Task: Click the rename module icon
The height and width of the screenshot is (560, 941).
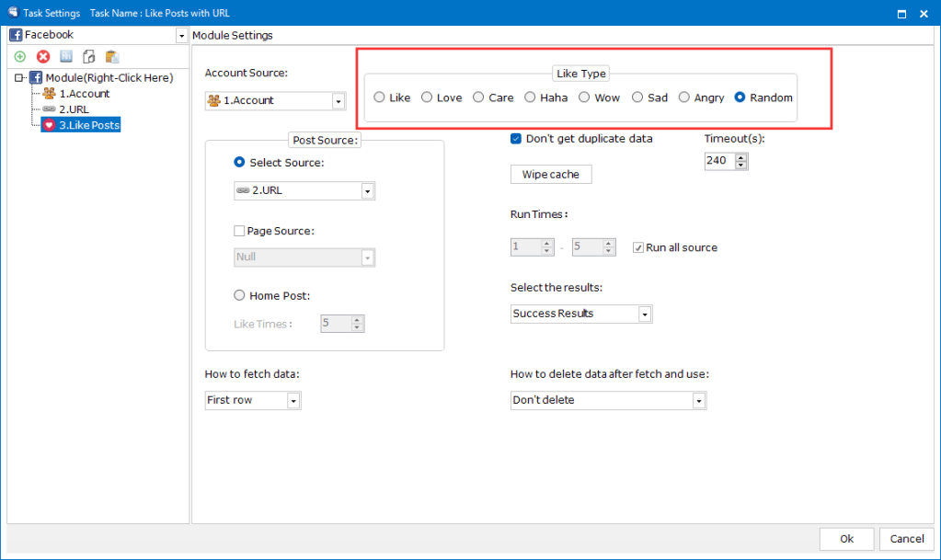Action: (66, 57)
